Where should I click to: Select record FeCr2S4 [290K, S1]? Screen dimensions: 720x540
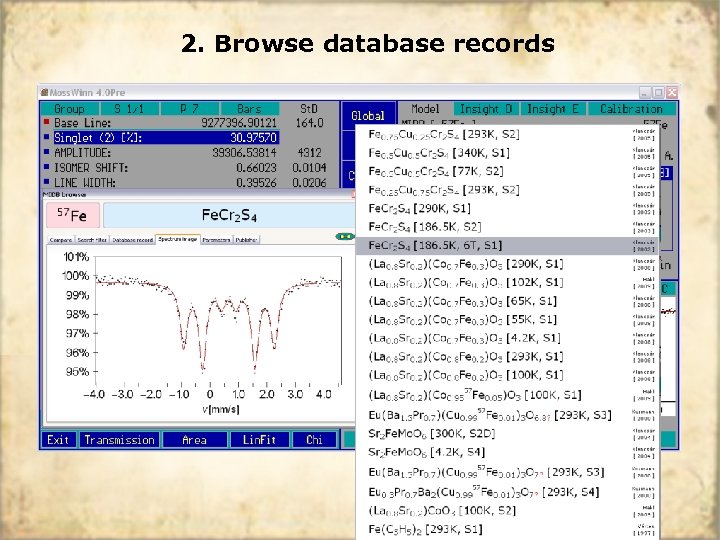click(507, 208)
